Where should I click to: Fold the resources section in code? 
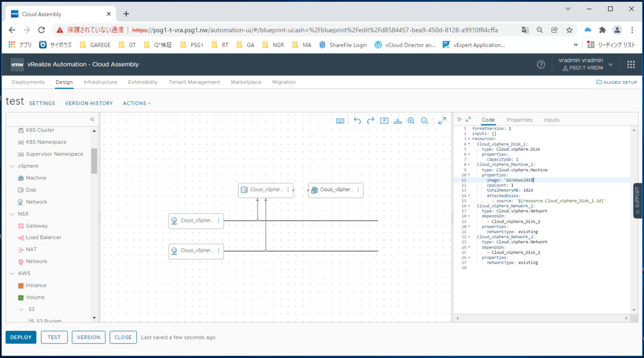[x=469, y=139]
